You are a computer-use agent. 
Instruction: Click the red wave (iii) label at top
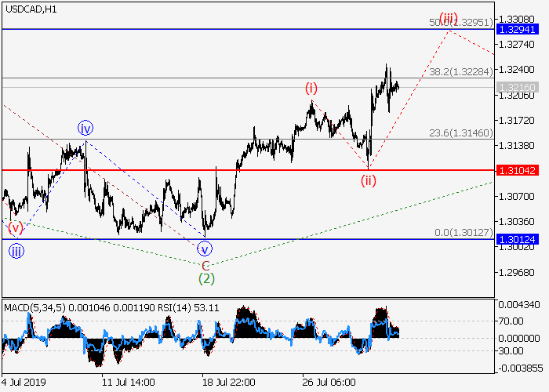coord(448,18)
